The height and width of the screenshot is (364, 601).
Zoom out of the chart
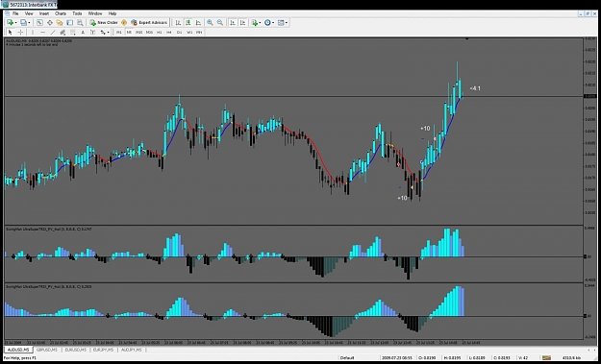click(220, 23)
